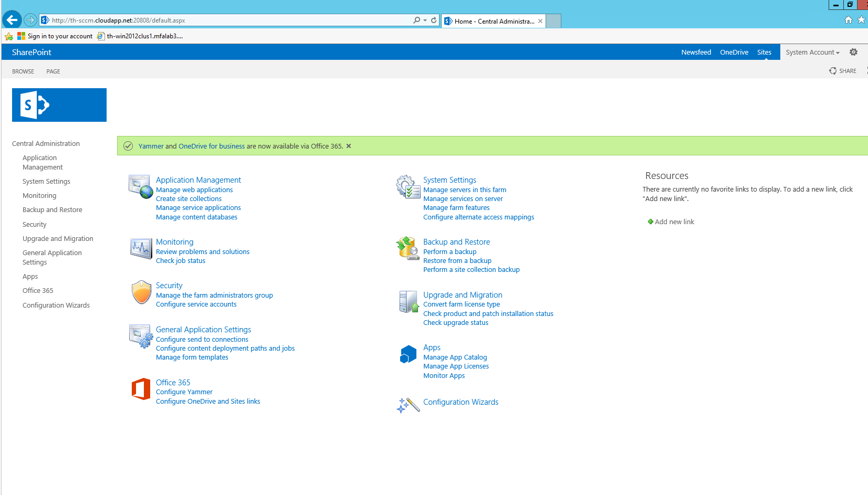Click the search magnifier in address bar

click(416, 20)
